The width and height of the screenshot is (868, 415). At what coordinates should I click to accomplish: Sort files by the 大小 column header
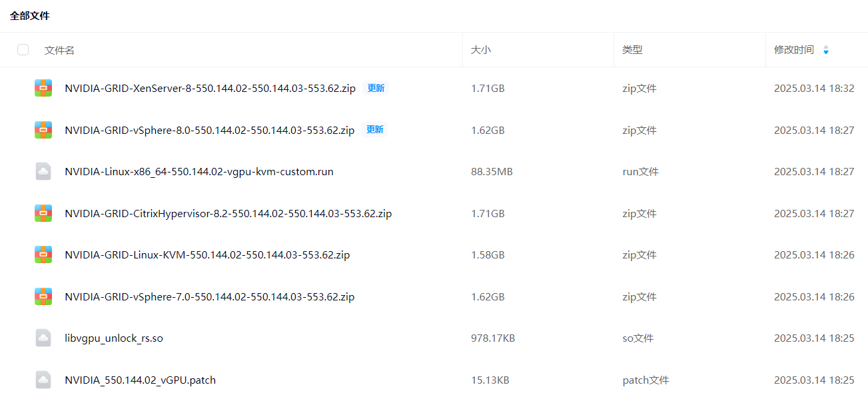(x=481, y=50)
